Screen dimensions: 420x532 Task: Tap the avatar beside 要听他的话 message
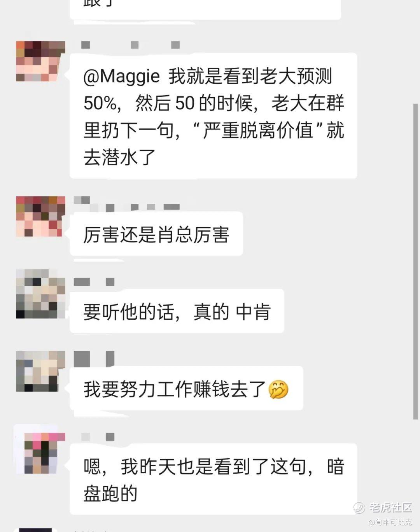(40, 294)
